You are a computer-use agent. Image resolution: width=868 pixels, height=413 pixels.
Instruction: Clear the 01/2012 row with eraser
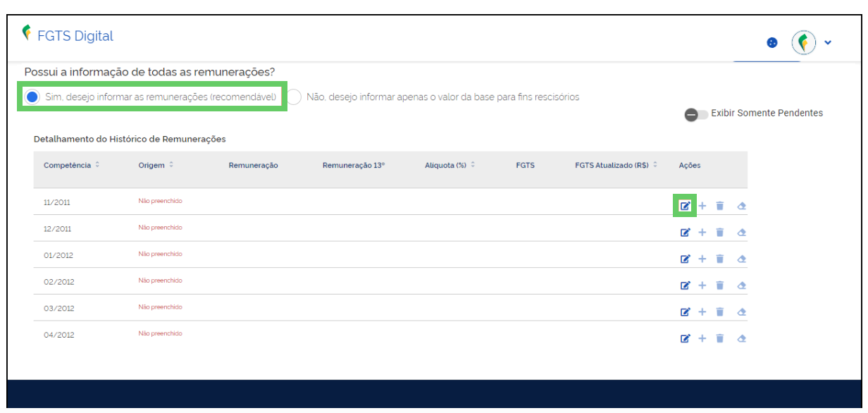tap(741, 259)
